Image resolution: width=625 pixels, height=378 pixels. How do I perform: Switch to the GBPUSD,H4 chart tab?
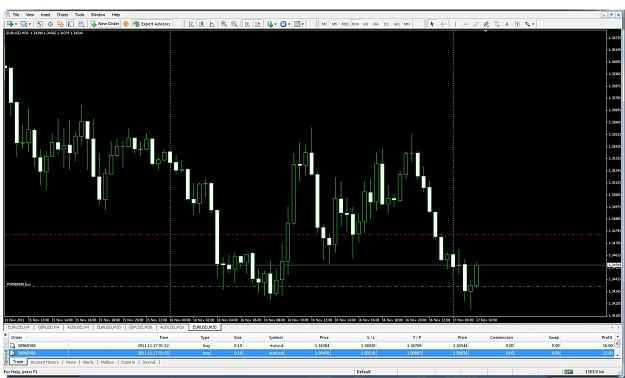coord(49,327)
